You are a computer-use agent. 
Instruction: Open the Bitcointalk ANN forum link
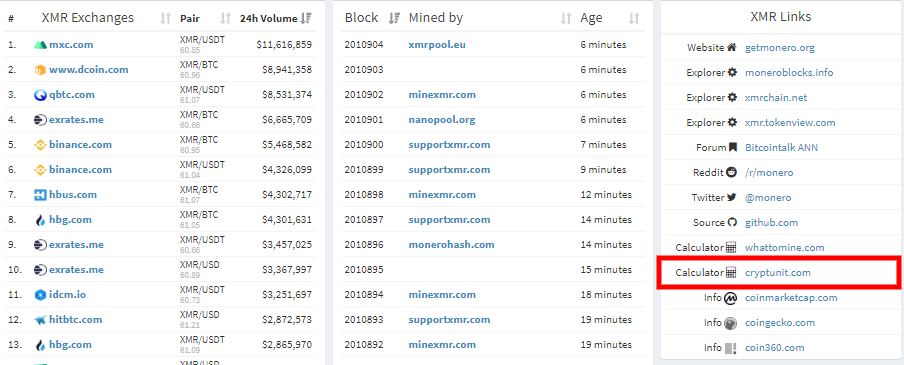click(x=781, y=148)
